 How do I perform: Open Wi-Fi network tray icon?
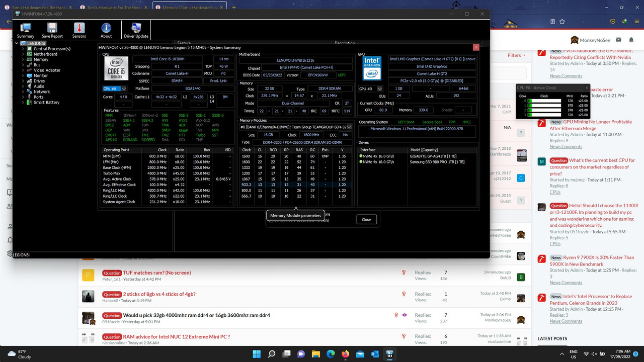(x=587, y=354)
